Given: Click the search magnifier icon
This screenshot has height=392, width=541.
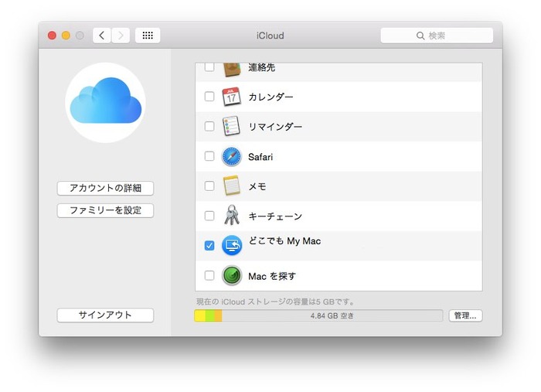Looking at the screenshot, I should [x=420, y=36].
